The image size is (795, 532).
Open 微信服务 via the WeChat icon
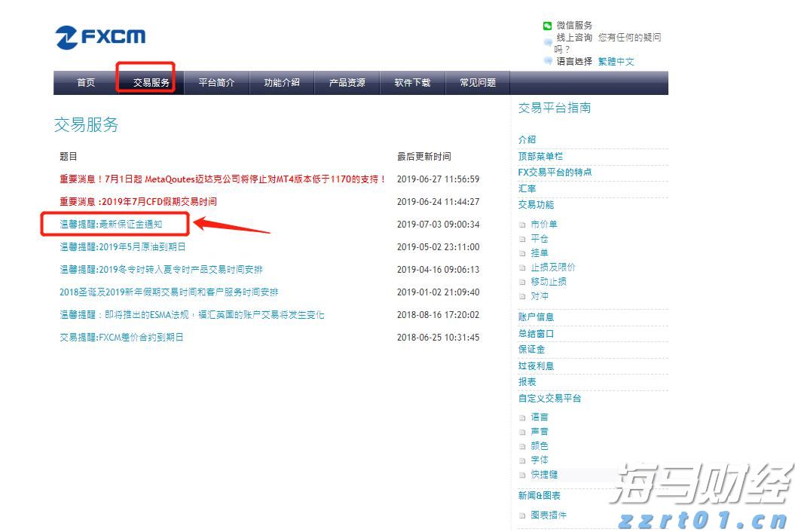pyautogui.click(x=548, y=25)
